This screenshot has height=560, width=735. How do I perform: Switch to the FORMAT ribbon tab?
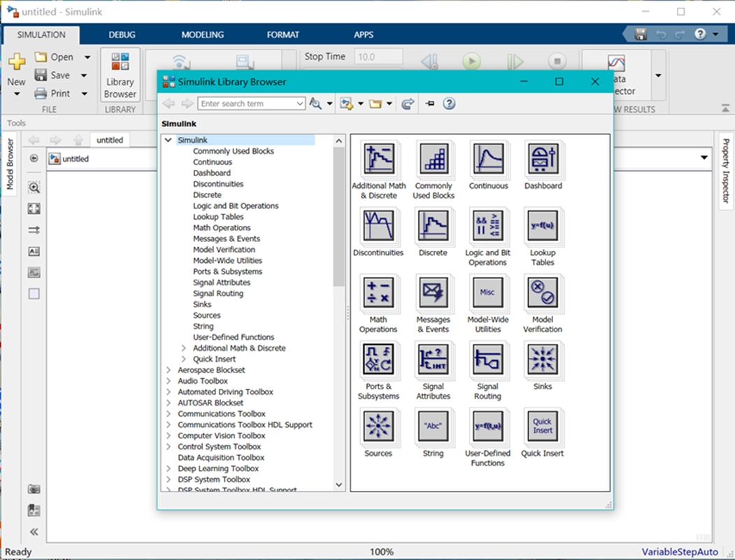(x=283, y=35)
